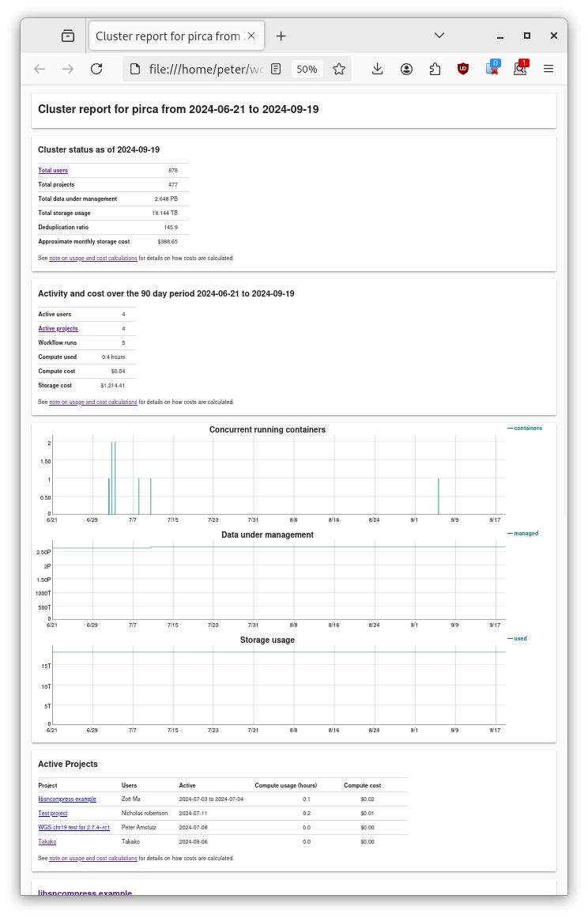Viewport: 588px width, 918px height.
Task: Open the Extensions puzzle icon
Action: [435, 69]
